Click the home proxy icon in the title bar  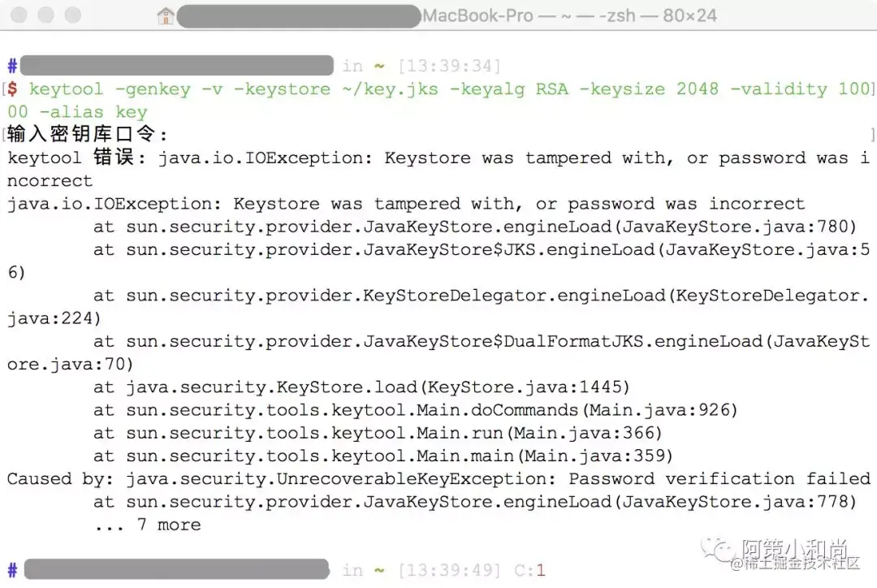166,15
